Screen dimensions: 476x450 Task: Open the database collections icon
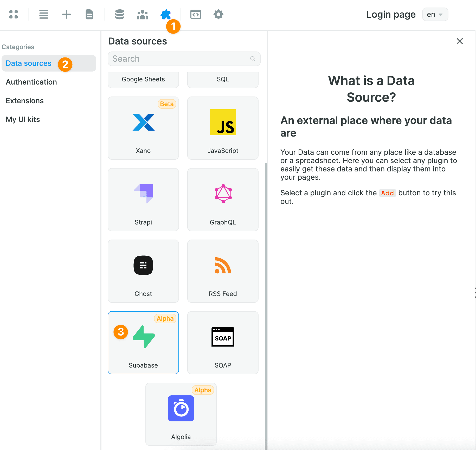pos(120,14)
